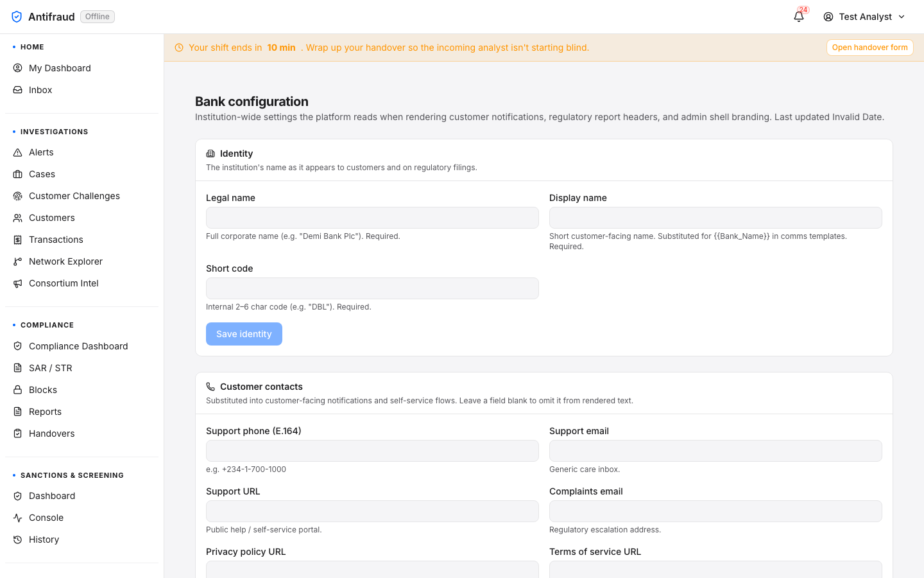Click the red 24 notification count badge
Image resolution: width=924 pixels, height=578 pixels.
click(x=803, y=10)
